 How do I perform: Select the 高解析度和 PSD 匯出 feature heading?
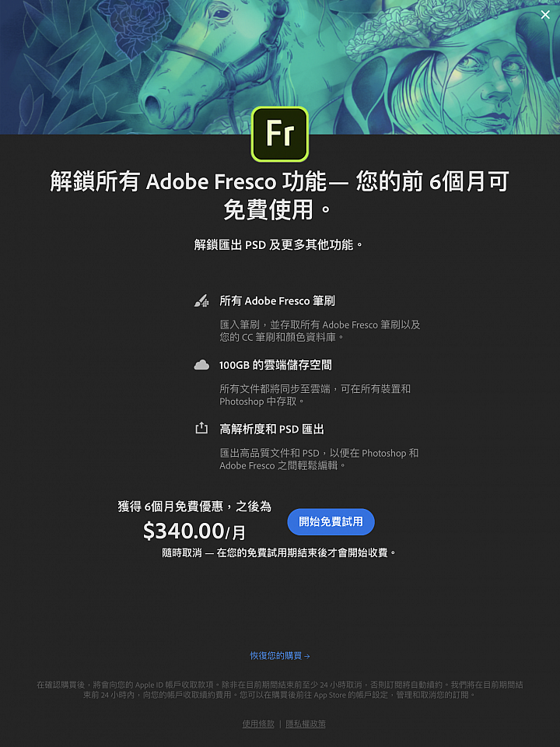[x=272, y=430]
